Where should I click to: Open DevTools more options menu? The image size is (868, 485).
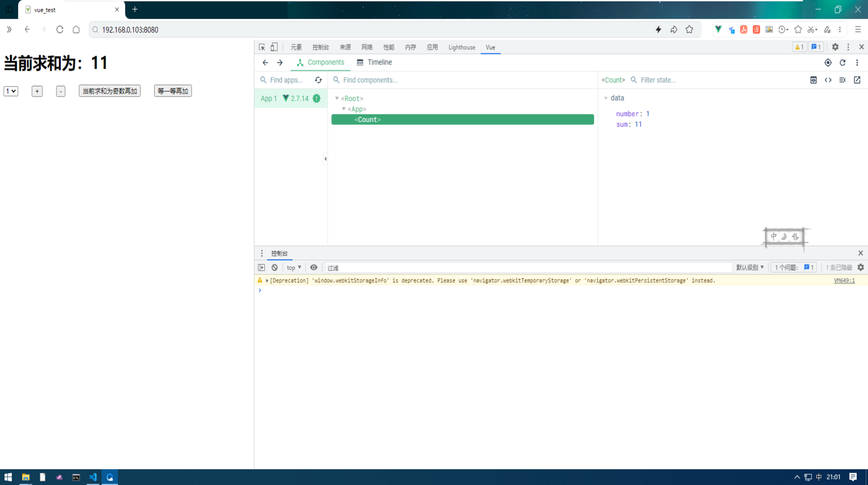[848, 47]
